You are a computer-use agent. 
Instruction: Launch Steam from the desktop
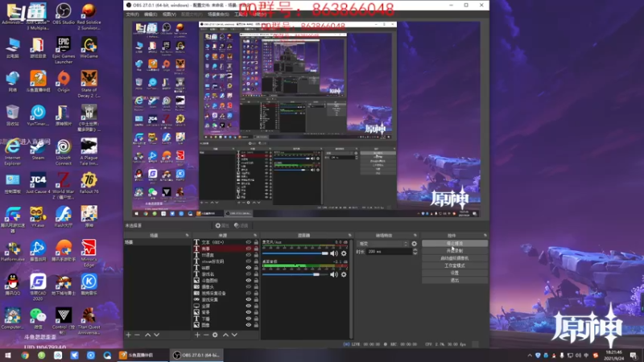(38, 150)
